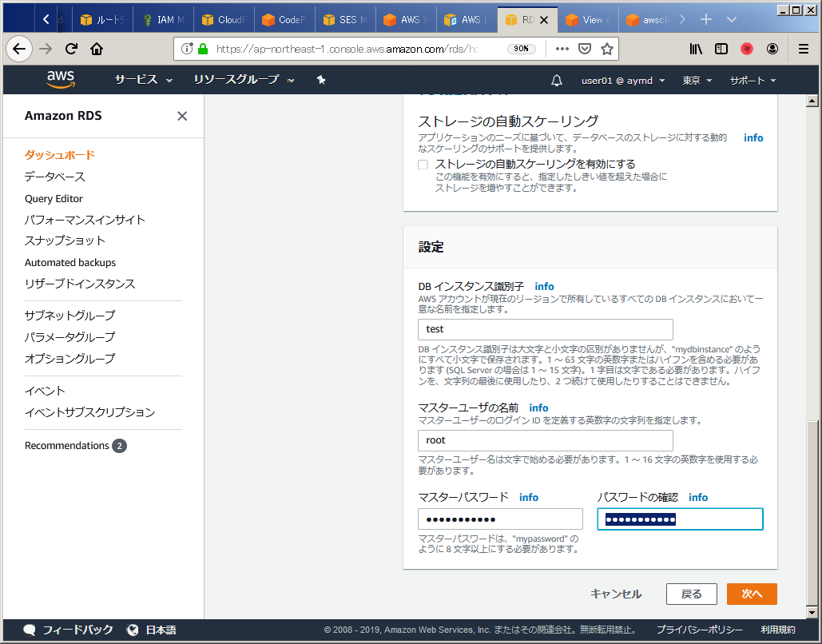Click info next to マスターユーザの名前
Viewport: 822px width, 644px height.
pyautogui.click(x=538, y=408)
